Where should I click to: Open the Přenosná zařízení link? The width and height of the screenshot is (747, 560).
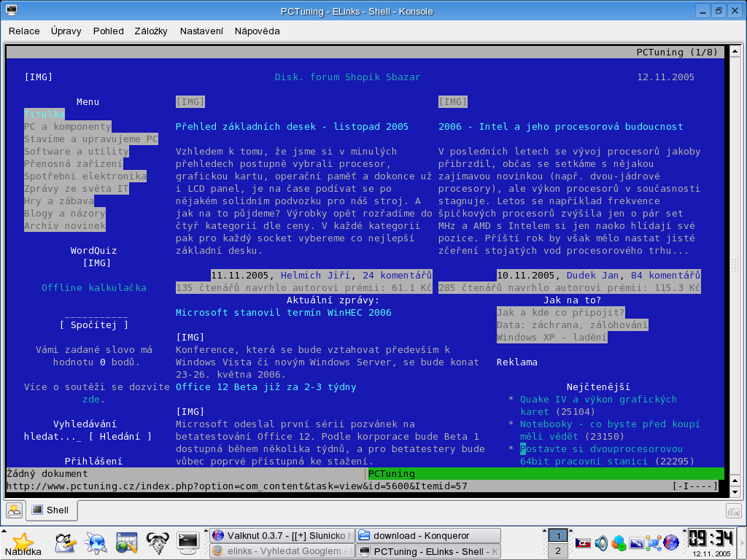[74, 164]
